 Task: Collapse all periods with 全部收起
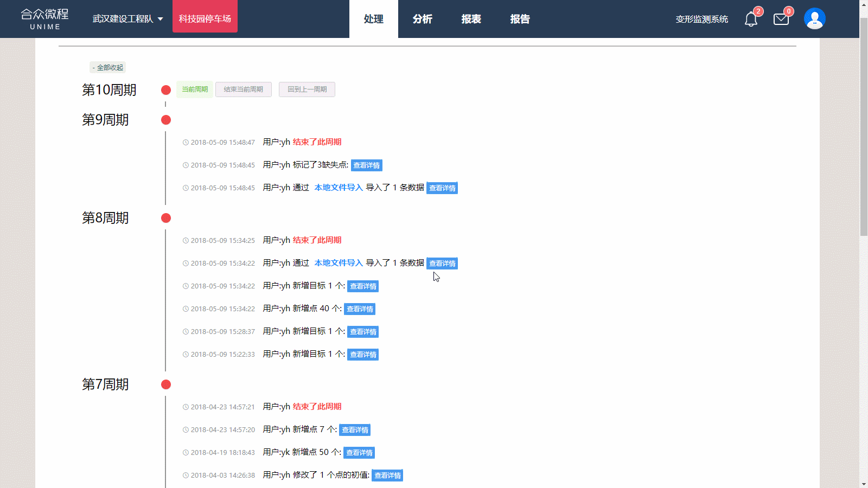pyautogui.click(x=108, y=68)
